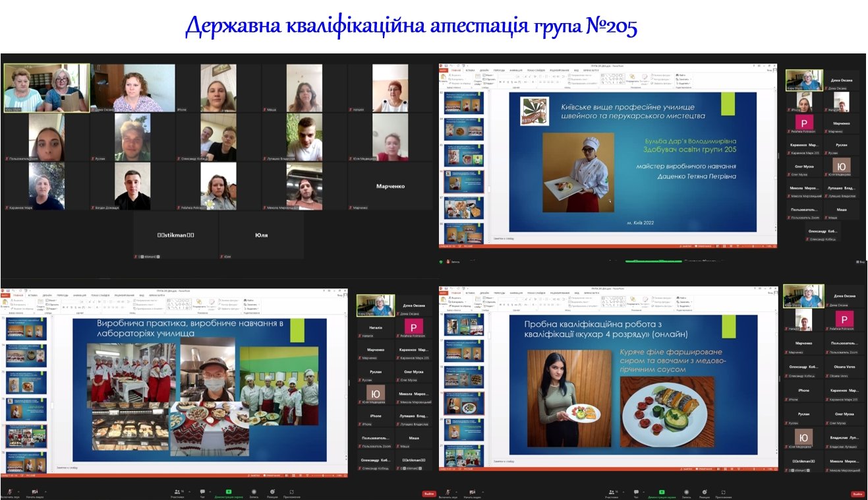Open 'Участники' list under the Виробнича практика slide

coord(177,493)
